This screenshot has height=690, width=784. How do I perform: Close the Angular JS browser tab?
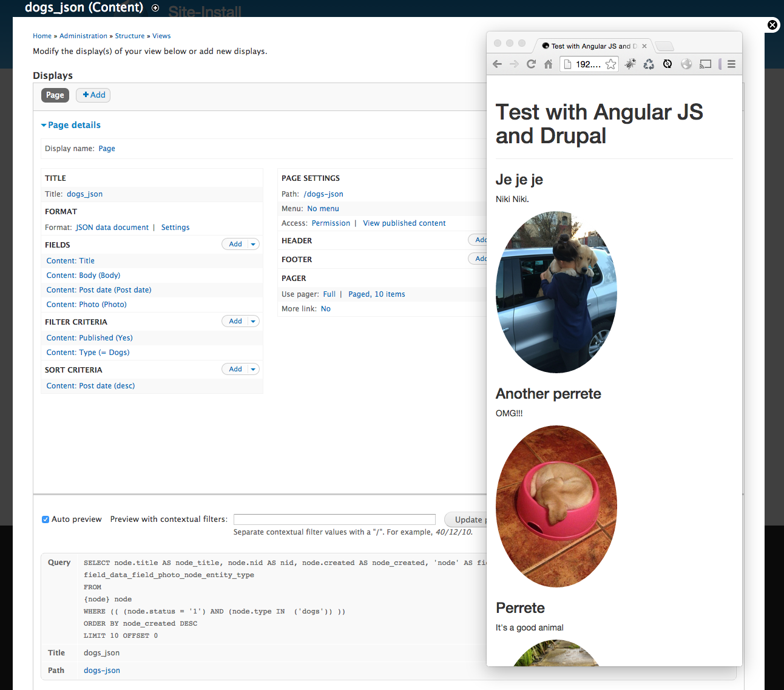coord(644,46)
